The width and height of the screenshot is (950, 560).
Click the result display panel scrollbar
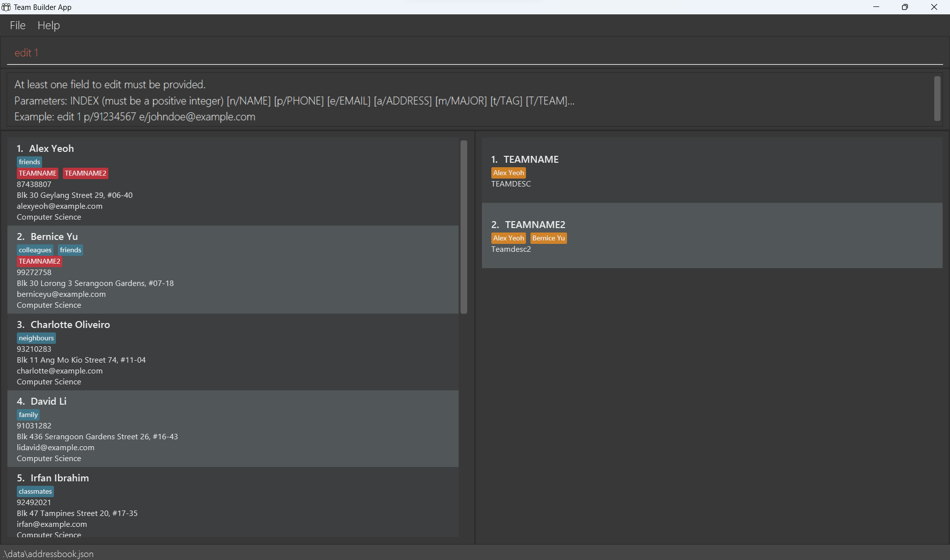click(937, 98)
